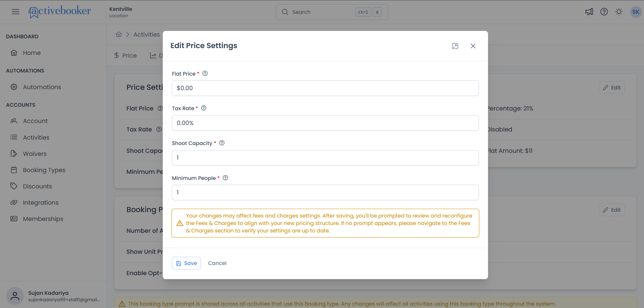Click the warning triangle icon in the dialog notice
Image resolution: width=644 pixels, height=308 pixels.
(x=180, y=223)
